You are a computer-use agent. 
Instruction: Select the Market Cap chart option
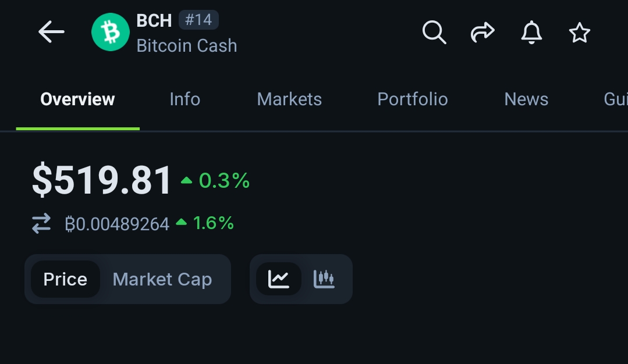(x=162, y=279)
